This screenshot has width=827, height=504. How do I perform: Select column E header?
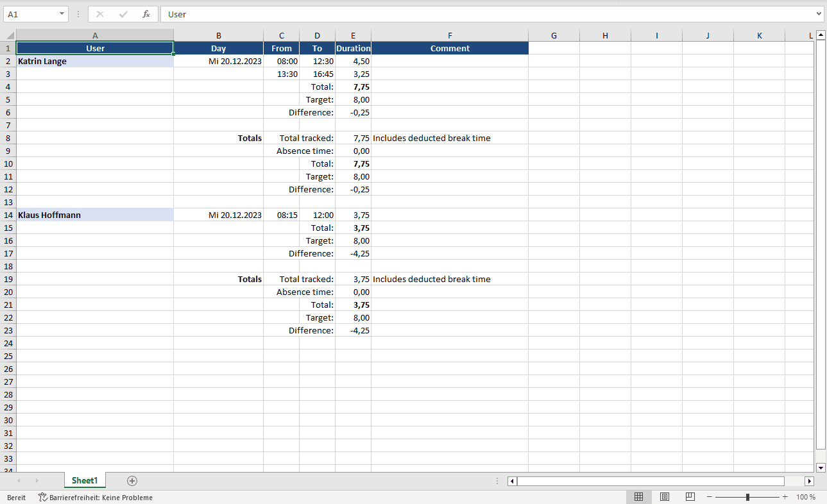point(353,36)
